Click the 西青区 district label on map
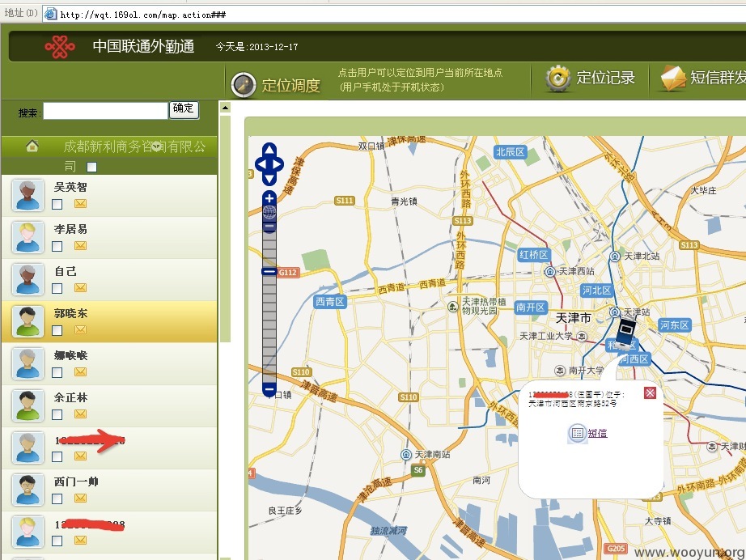746x560 pixels. (329, 302)
